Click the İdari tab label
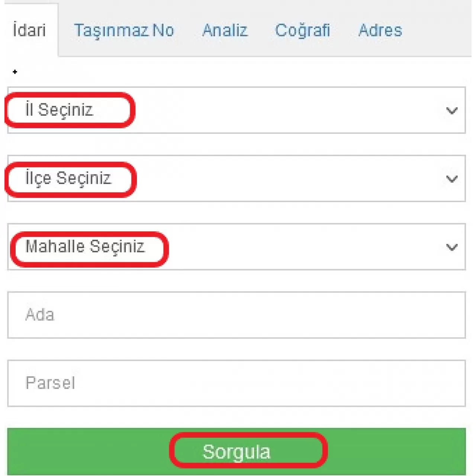The width and height of the screenshot is (476, 476). 28,30
